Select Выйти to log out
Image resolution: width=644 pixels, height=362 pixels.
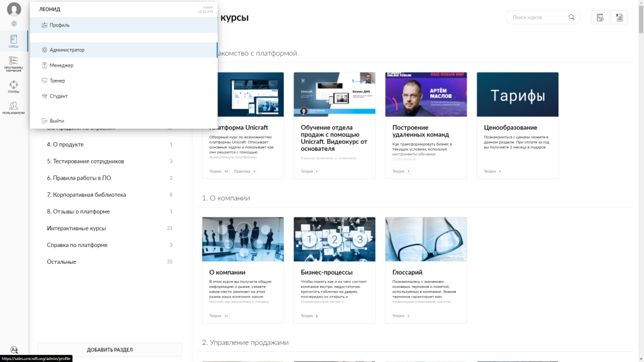pos(124,121)
